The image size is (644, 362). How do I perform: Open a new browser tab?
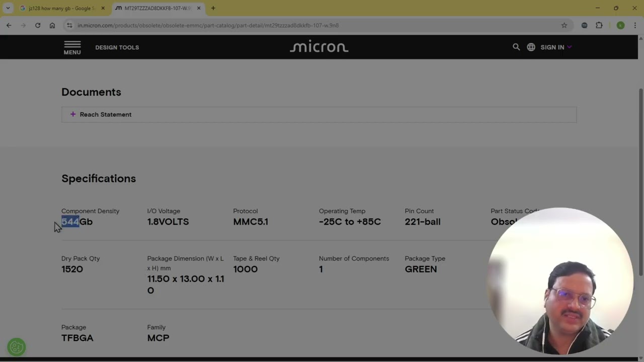[213, 8]
